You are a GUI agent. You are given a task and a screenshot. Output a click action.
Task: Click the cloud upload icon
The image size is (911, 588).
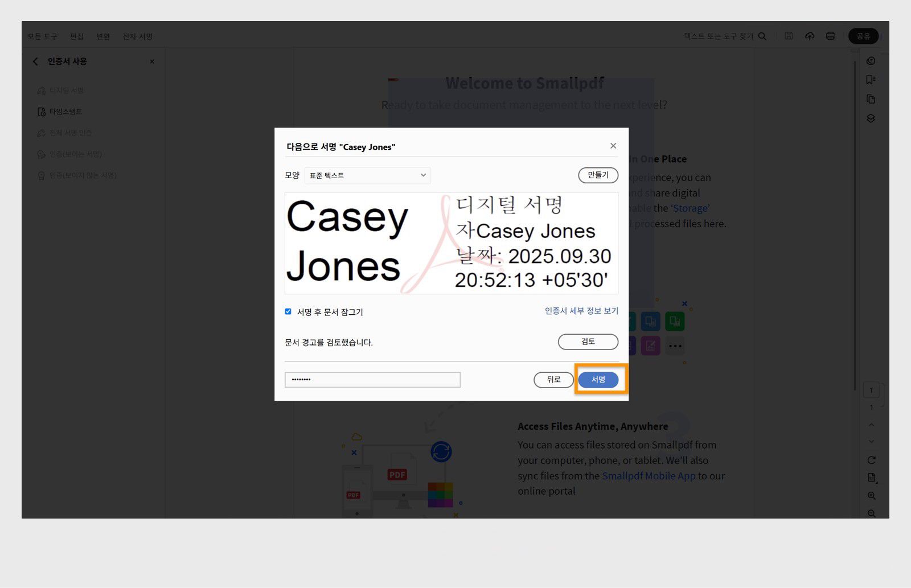810,36
